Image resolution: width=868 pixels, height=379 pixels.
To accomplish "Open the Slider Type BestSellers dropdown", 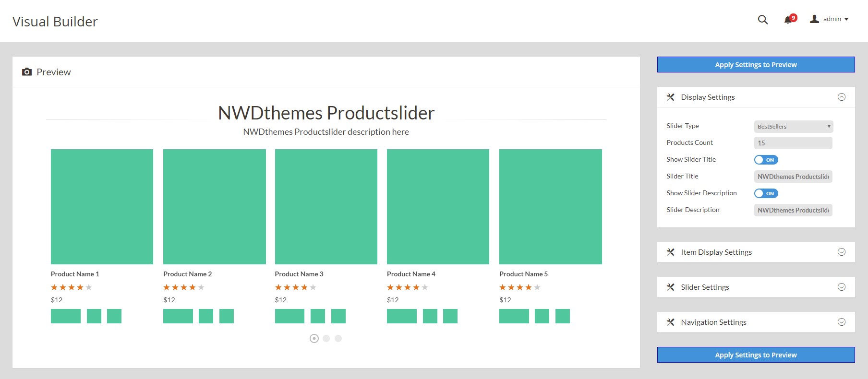I will (x=793, y=127).
